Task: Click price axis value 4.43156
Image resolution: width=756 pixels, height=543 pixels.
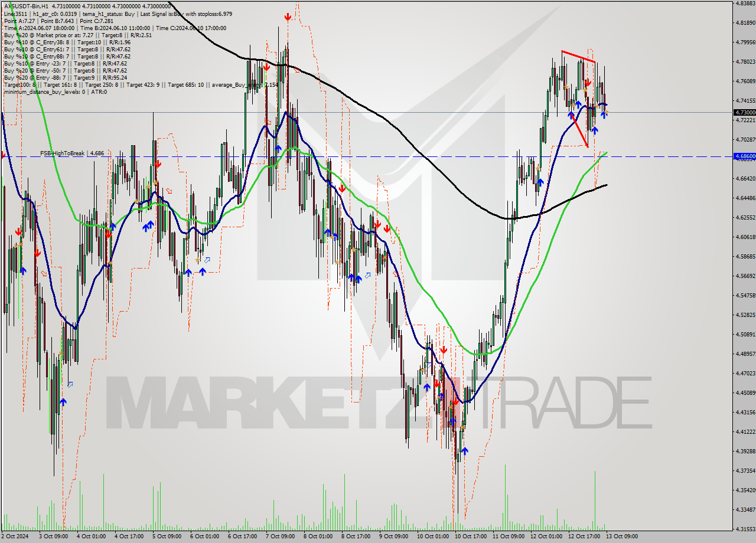Action: pos(745,412)
